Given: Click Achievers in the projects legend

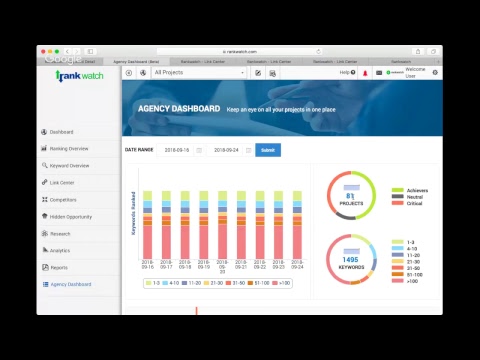Looking at the screenshot, I should pos(410,190).
